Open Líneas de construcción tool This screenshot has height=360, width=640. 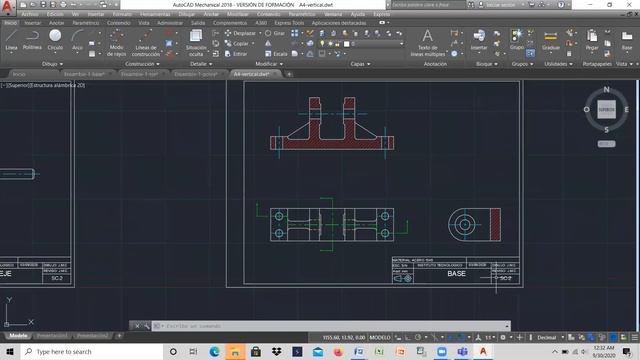pyautogui.click(x=146, y=43)
